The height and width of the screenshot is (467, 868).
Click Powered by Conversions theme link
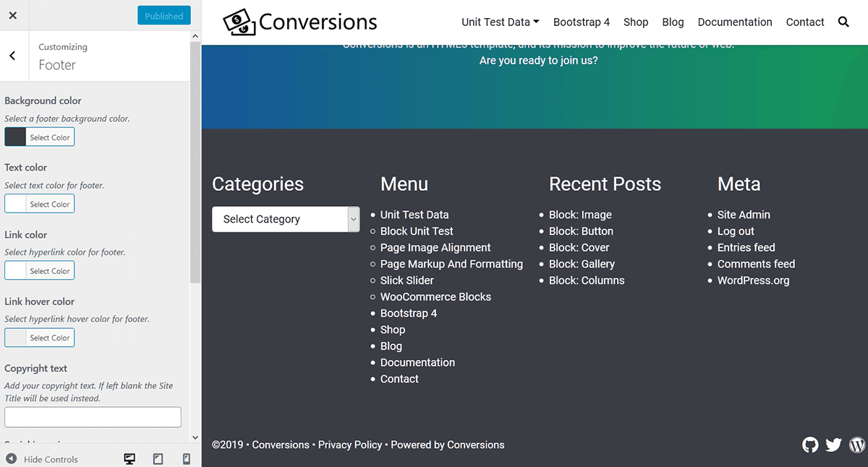pos(448,445)
